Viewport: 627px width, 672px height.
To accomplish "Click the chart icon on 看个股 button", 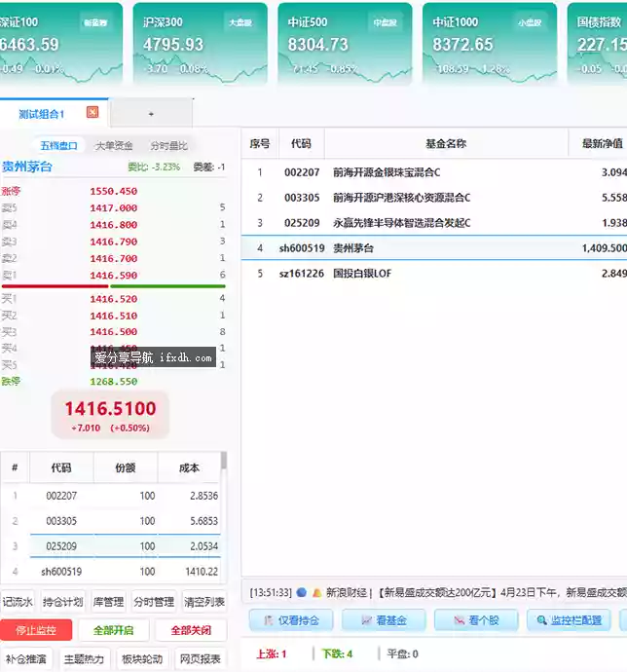I will pos(459,620).
